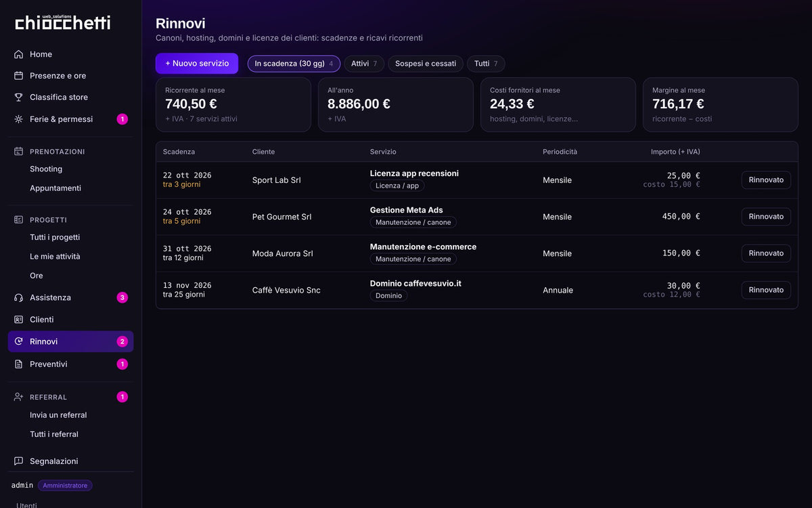This screenshot has width=812, height=508.
Task: Click the Margine al mese summary card
Action: pos(721,104)
